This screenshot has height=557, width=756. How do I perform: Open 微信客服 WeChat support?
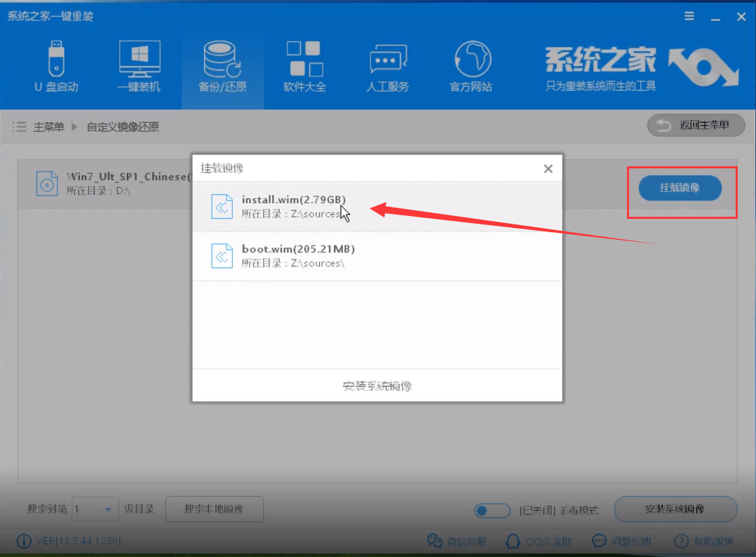click(457, 541)
